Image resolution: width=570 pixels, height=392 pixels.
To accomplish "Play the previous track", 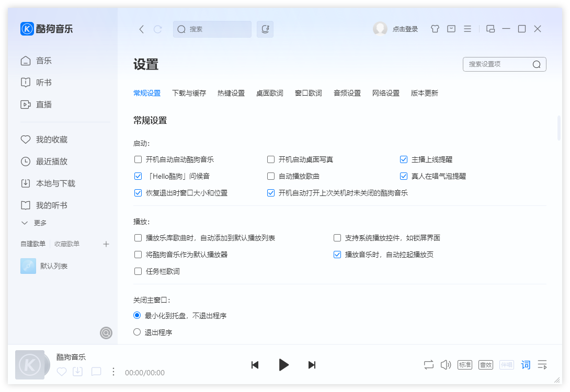I will click(255, 365).
